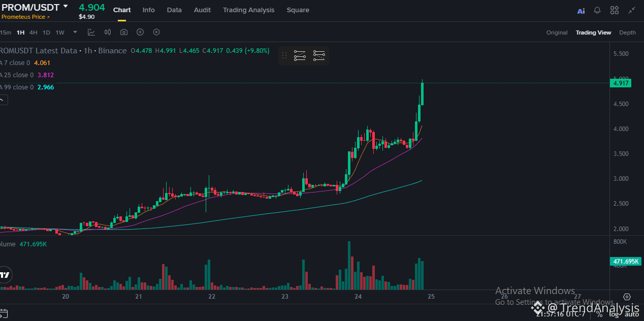Open price alerts bell icon
The height and width of the screenshot is (321, 644).
click(597, 10)
